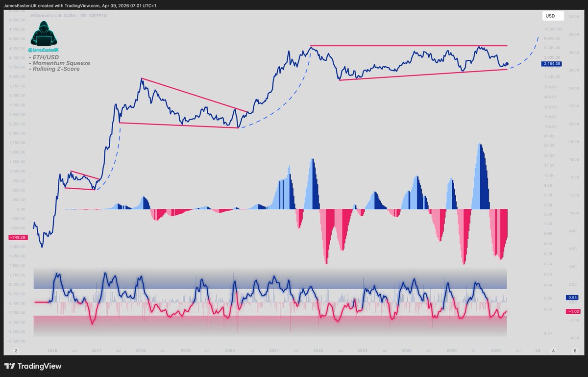The image size is (588, 377).
Task: Click the red -749.29 value label
Action: (18, 237)
